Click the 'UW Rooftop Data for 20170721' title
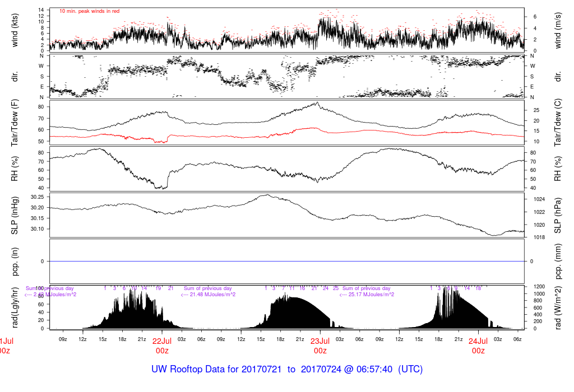The image size is (574, 392). [x=216, y=369]
